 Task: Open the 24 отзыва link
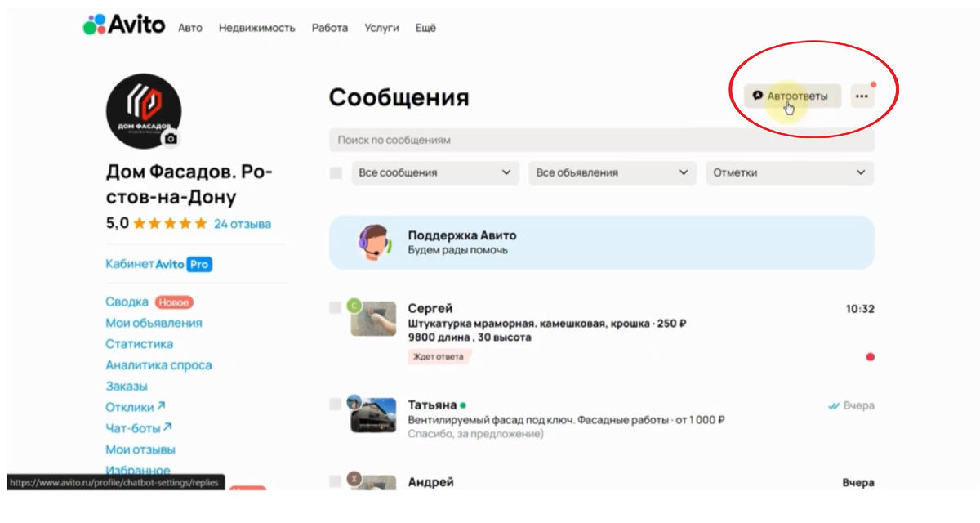tap(243, 224)
